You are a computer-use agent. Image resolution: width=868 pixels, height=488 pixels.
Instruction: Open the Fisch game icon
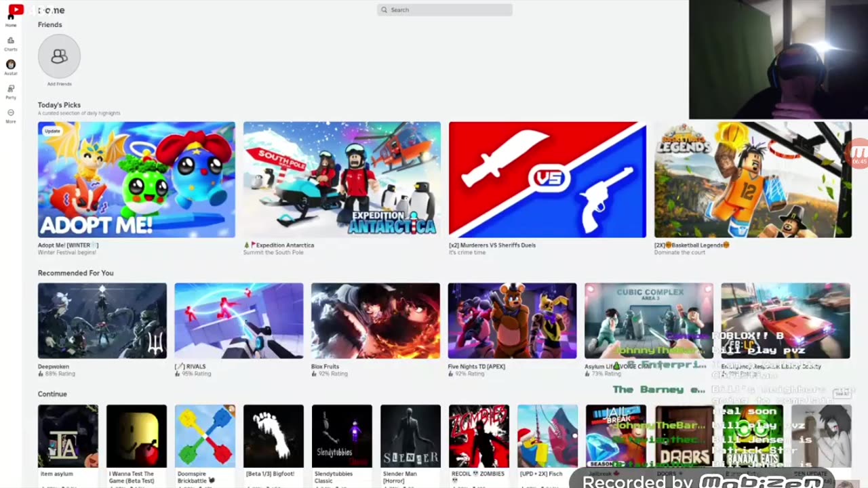(x=547, y=436)
